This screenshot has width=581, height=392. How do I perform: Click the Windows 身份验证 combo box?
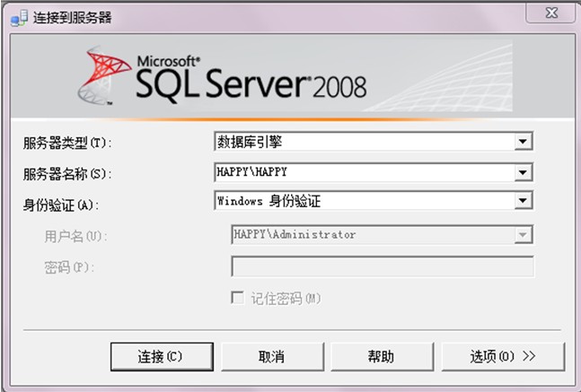(x=374, y=201)
